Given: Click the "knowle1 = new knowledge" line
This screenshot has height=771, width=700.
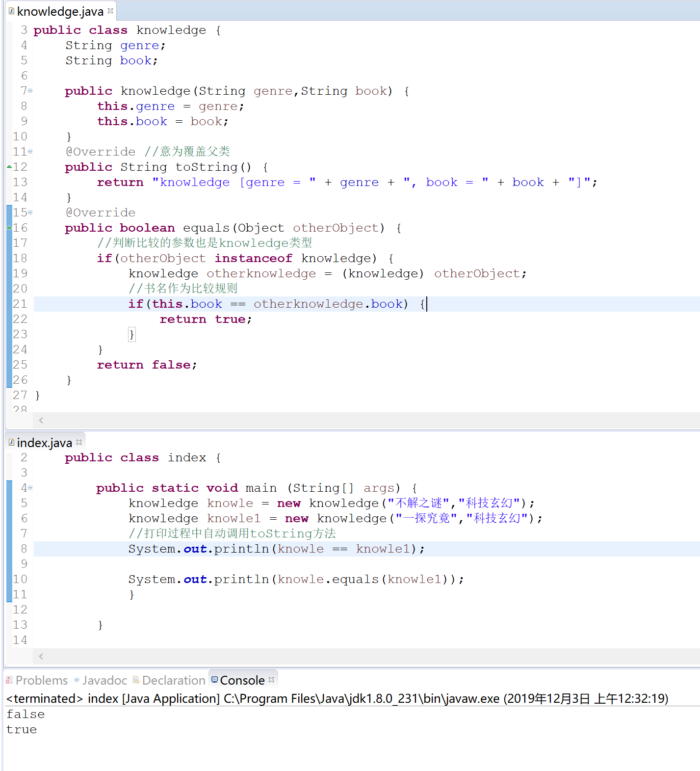Looking at the screenshot, I should tap(336, 518).
